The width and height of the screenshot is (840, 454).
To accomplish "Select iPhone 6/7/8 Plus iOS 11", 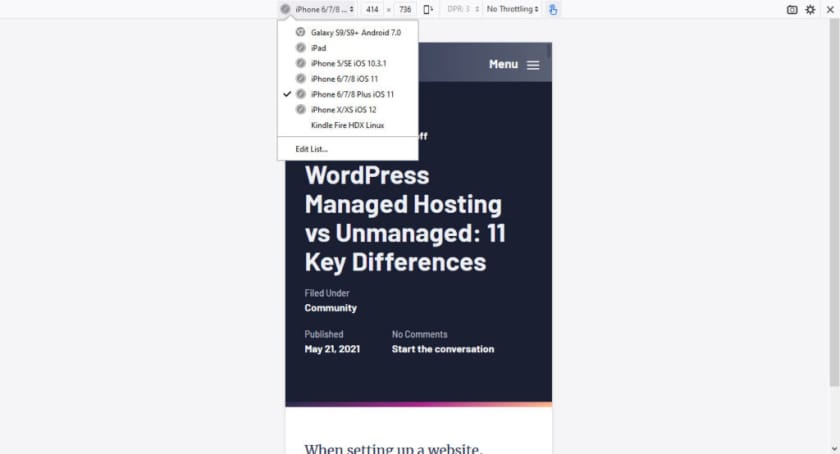I will pos(348,94).
